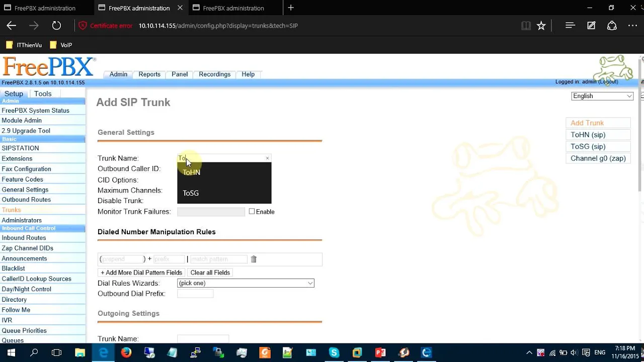Open the ITThienVu favorites folder

(24, 45)
